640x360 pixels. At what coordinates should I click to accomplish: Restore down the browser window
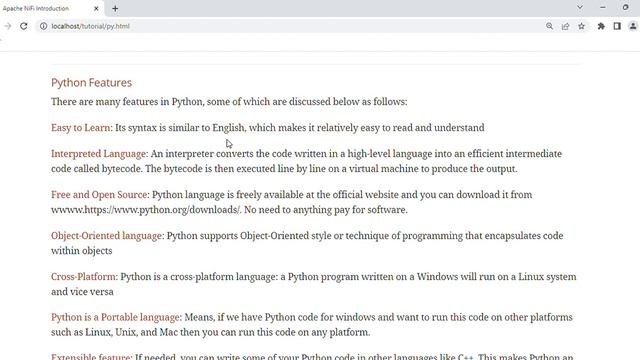point(625,7)
